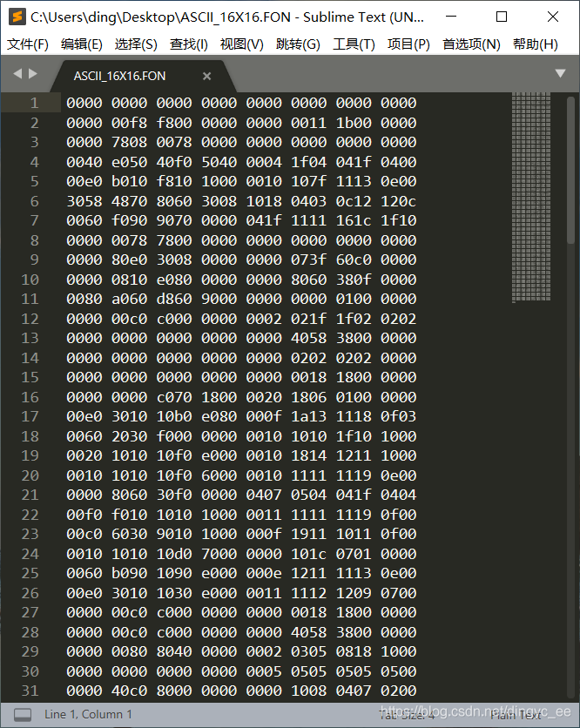Click the value 3058 on line 6
The width and height of the screenshot is (580, 728).
click(84, 201)
